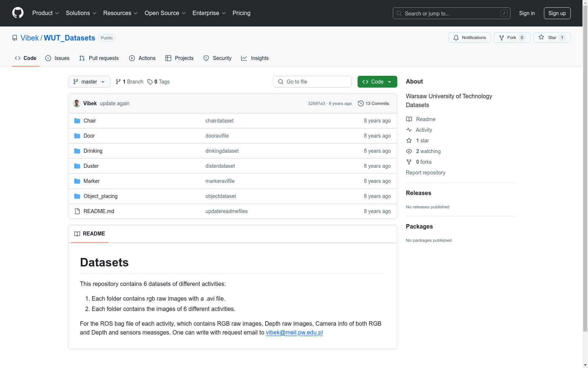This screenshot has height=368, width=588.
Task: Click the search magnifier icon in header
Action: click(x=399, y=13)
